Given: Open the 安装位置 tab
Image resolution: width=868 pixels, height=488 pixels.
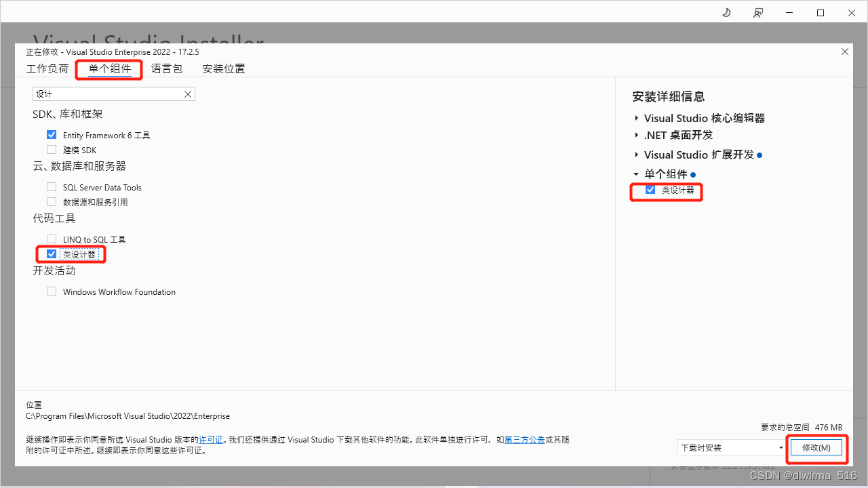Looking at the screenshot, I should point(223,68).
